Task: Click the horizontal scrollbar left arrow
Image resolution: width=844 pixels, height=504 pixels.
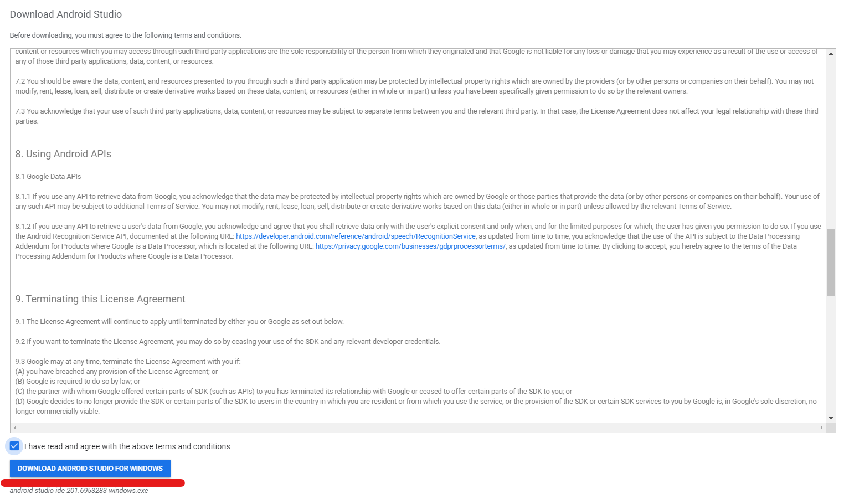Action: pyautogui.click(x=15, y=428)
